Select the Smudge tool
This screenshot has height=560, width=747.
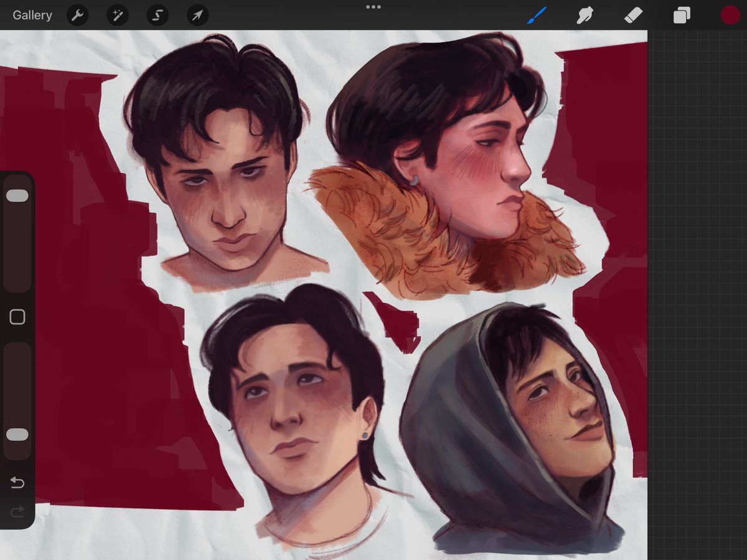585,15
